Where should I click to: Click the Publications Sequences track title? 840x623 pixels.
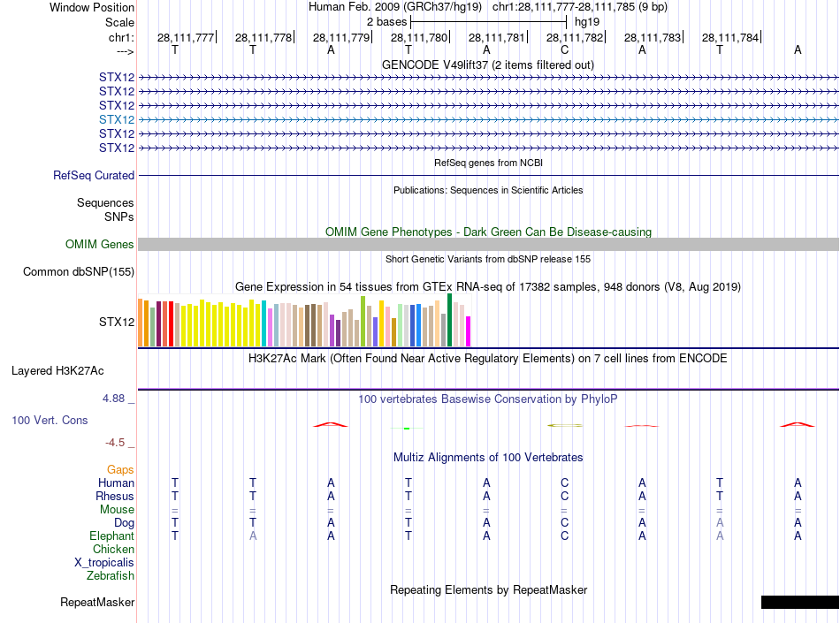487,190
